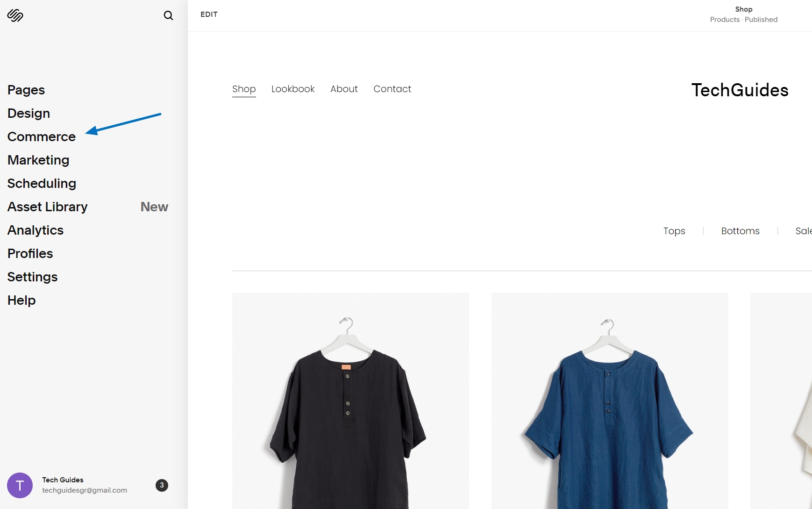
Task: Select Commerce in the sidebar
Action: click(41, 136)
